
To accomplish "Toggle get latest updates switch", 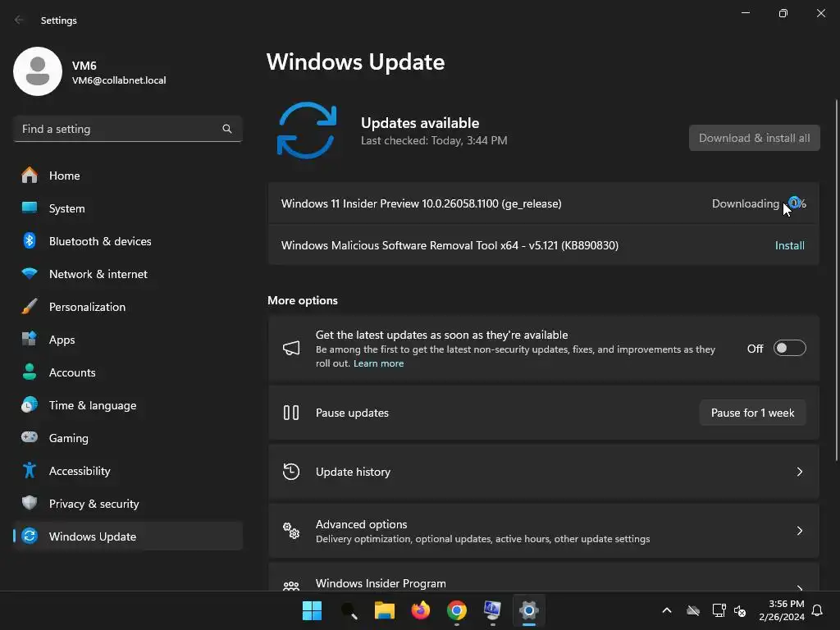I will click(790, 348).
